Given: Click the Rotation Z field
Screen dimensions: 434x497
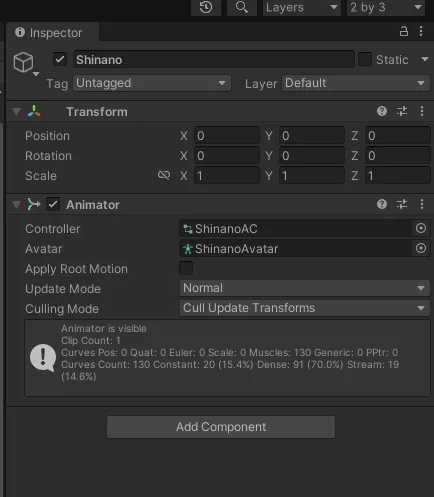Looking at the screenshot, I should click(x=398, y=156).
